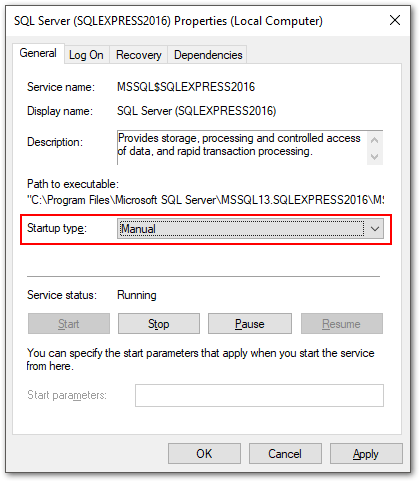
Task: Stop the running SQL Server service
Action: pos(159,324)
